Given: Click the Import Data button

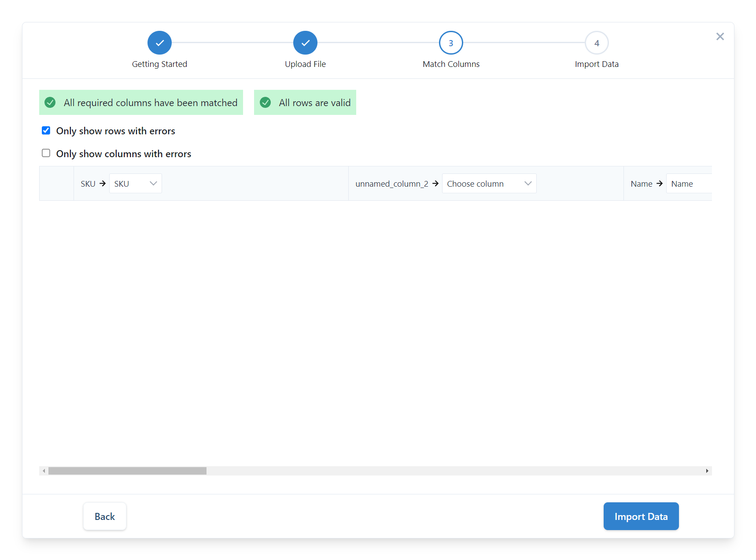Looking at the screenshot, I should pos(641,516).
